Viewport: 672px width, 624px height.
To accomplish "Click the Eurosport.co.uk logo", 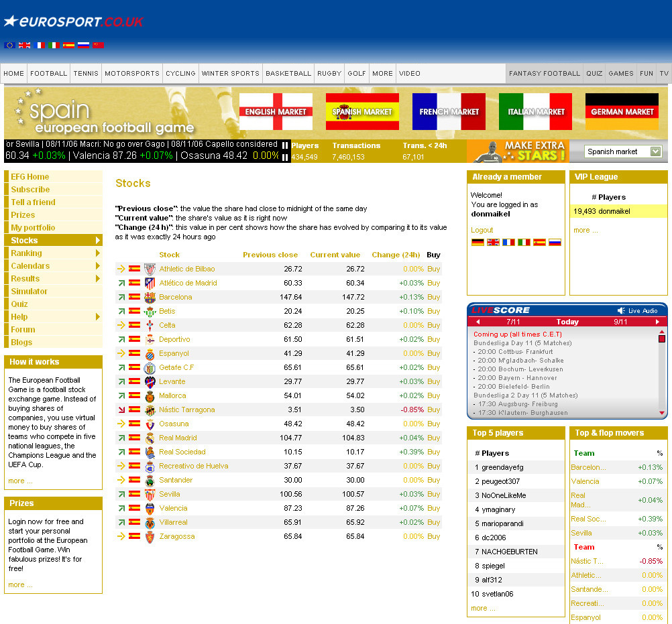I will point(73,21).
